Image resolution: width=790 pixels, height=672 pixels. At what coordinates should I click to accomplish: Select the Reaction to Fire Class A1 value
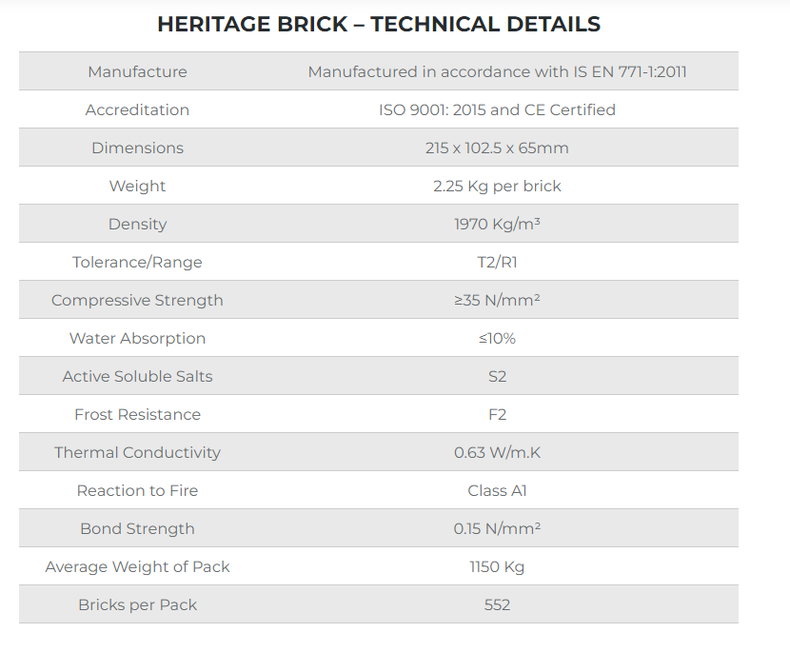point(497,490)
